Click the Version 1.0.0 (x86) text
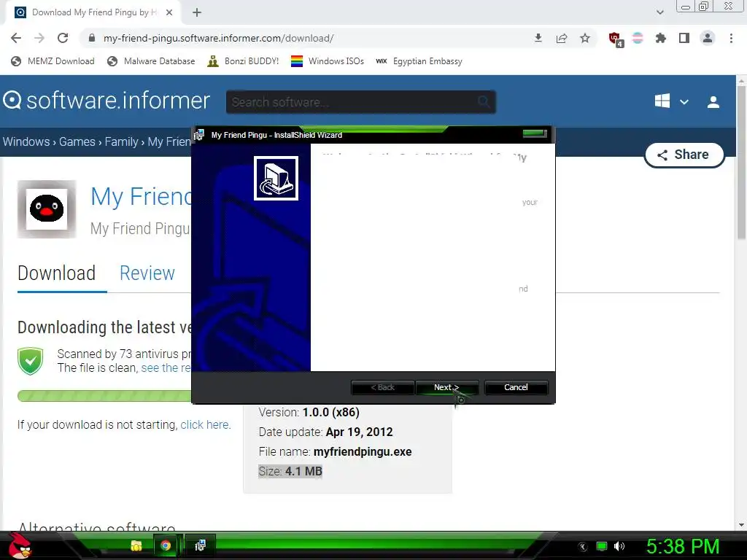This screenshot has width=747, height=560. pyautogui.click(x=309, y=413)
